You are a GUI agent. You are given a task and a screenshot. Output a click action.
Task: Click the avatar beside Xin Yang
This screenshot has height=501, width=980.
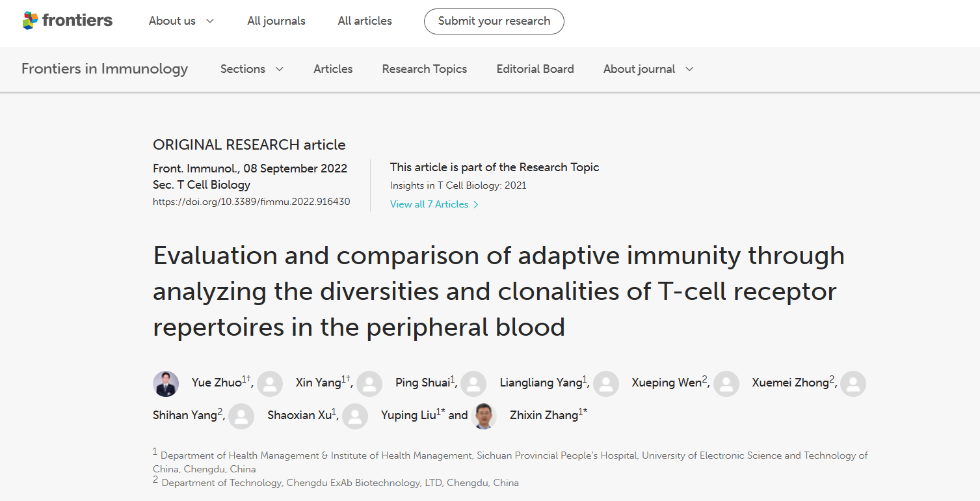pyautogui.click(x=270, y=384)
